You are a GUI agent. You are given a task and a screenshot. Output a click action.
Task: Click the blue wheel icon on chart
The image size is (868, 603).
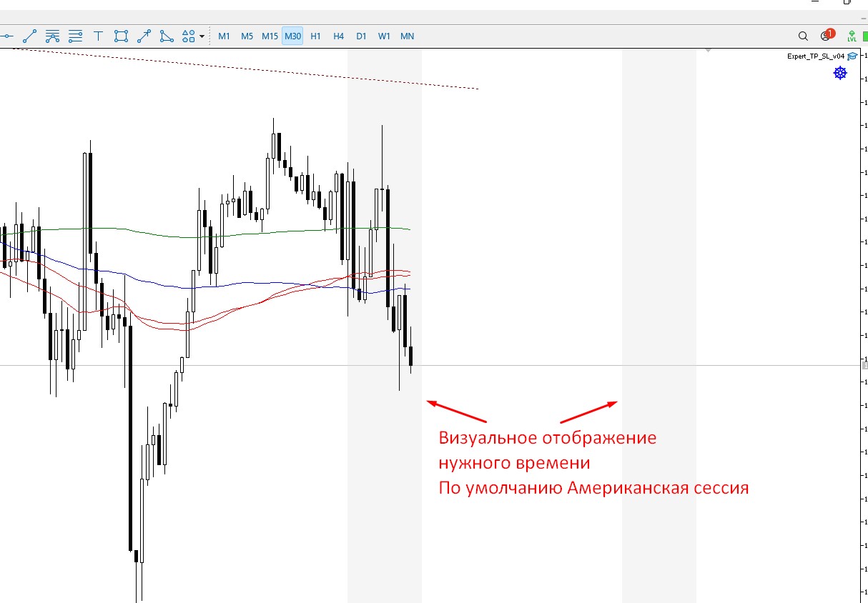coord(840,73)
